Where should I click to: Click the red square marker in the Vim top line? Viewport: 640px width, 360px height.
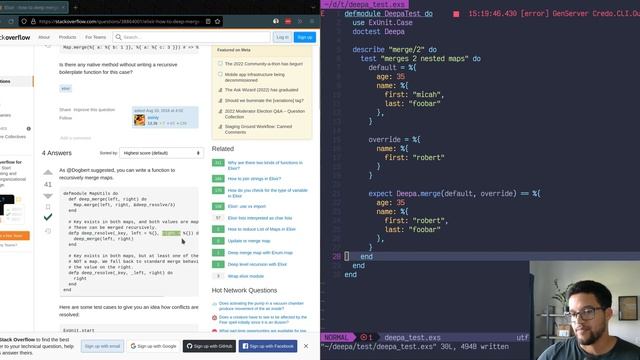click(456, 14)
